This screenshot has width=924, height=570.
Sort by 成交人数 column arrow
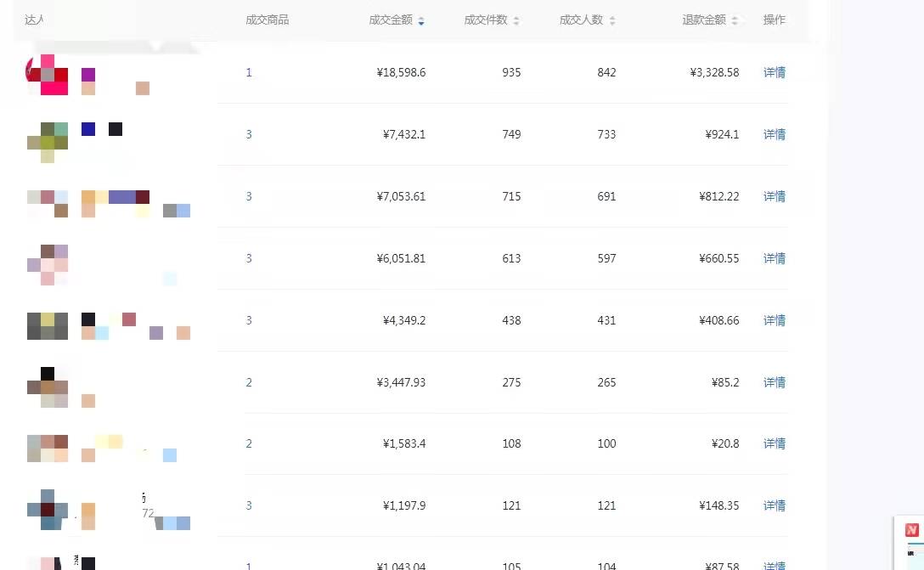(612, 21)
